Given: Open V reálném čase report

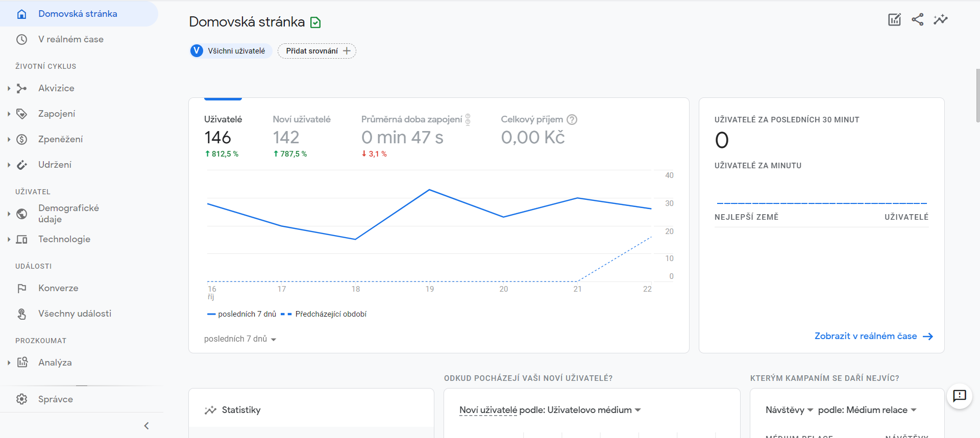Looking at the screenshot, I should pyautogui.click(x=71, y=39).
